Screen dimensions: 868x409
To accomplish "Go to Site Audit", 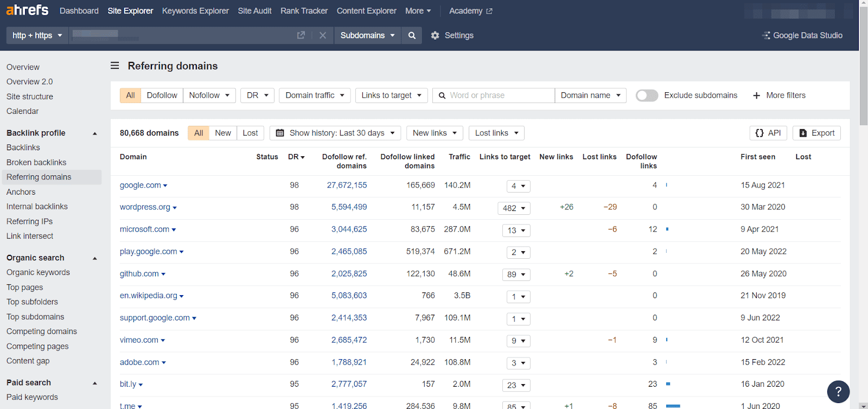I will click(x=254, y=11).
